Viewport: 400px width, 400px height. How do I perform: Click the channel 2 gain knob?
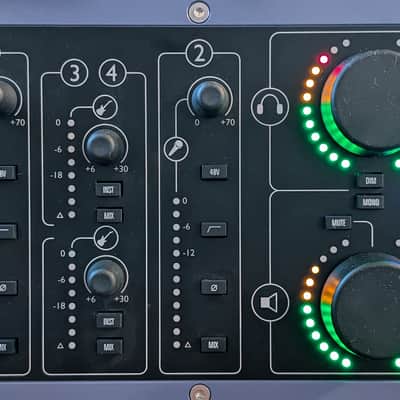coord(210,97)
